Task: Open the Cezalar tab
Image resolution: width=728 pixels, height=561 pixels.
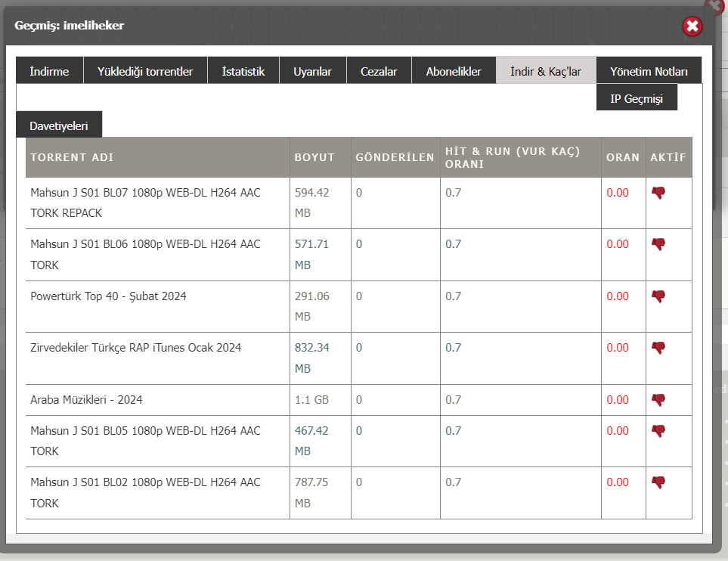Action: (379, 71)
